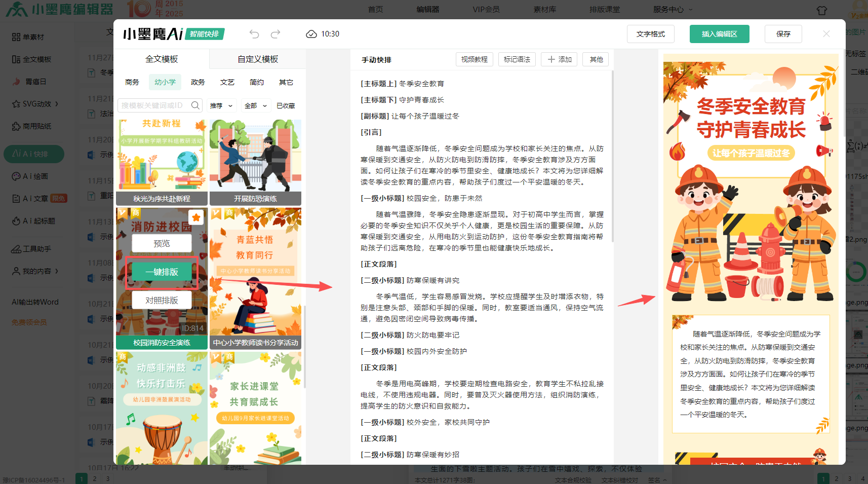Screen dimensions: 868x484
Task: Open AI绘画 in the left sidebar
Action: 34,176
